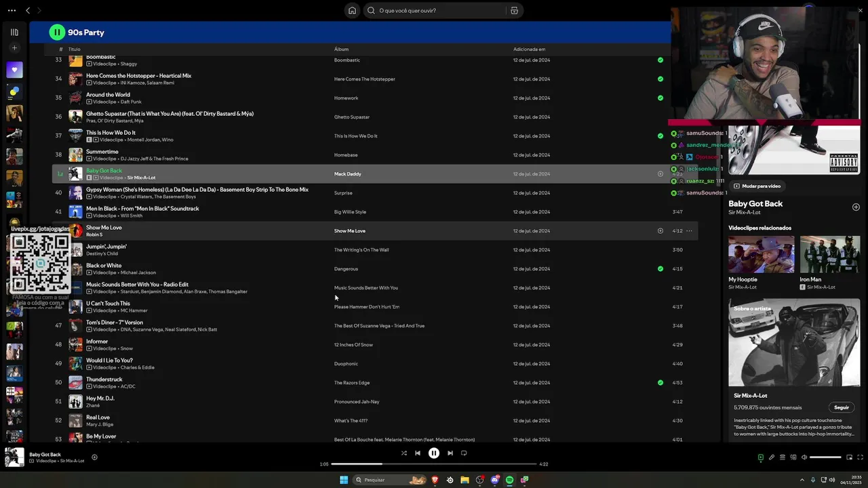Open the Liked Songs heart tile

(x=14, y=70)
